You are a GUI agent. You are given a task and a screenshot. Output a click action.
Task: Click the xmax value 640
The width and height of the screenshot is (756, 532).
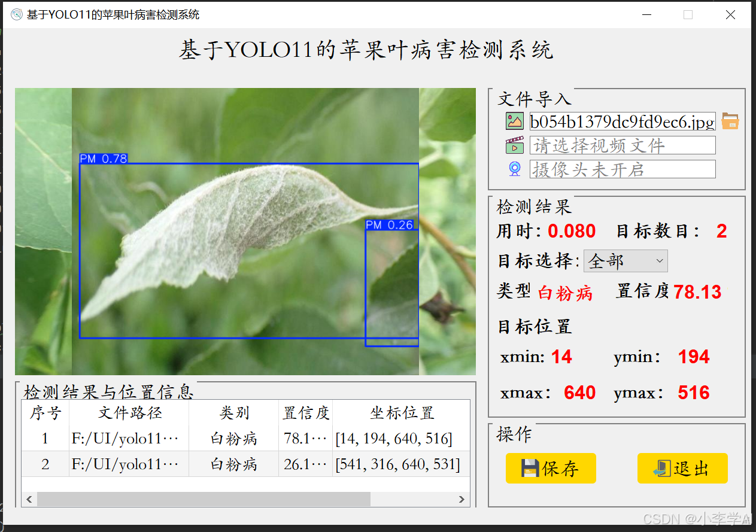point(579,393)
